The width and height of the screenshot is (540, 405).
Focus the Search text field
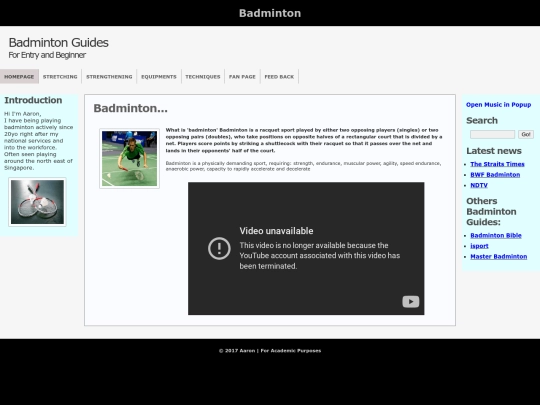(x=492, y=134)
